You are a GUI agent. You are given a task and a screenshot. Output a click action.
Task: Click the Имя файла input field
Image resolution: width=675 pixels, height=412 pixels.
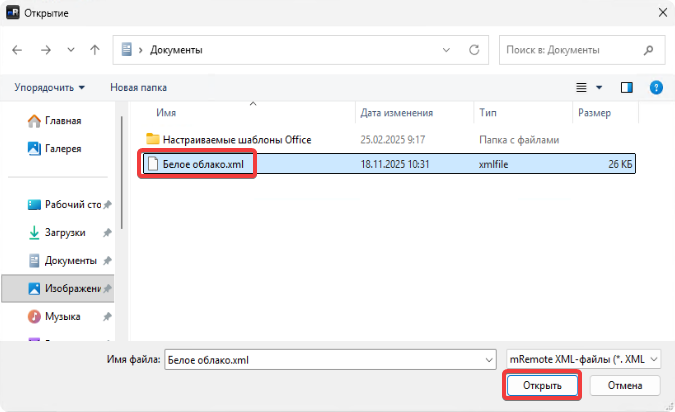tap(320, 359)
